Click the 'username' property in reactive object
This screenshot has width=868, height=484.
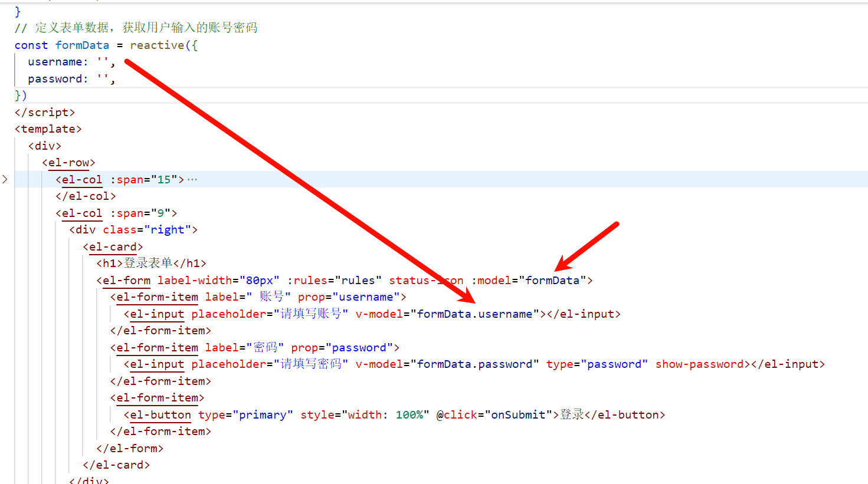click(55, 62)
